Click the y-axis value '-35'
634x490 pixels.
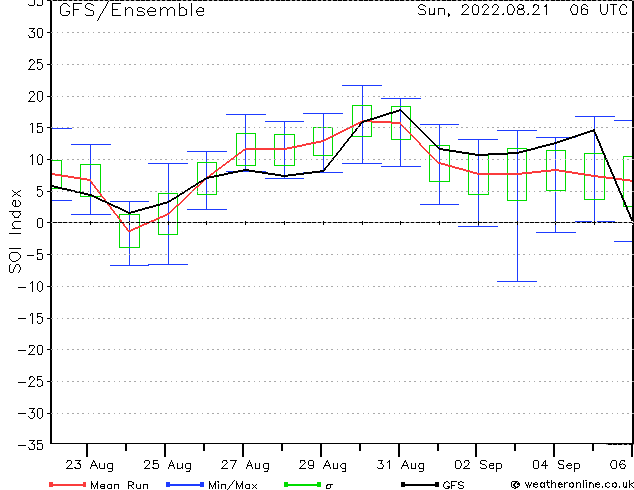[x=31, y=445]
